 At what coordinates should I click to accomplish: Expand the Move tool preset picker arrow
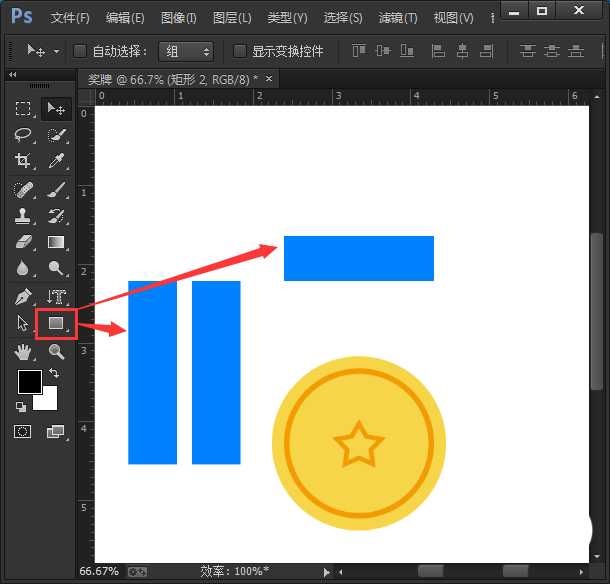click(x=57, y=51)
